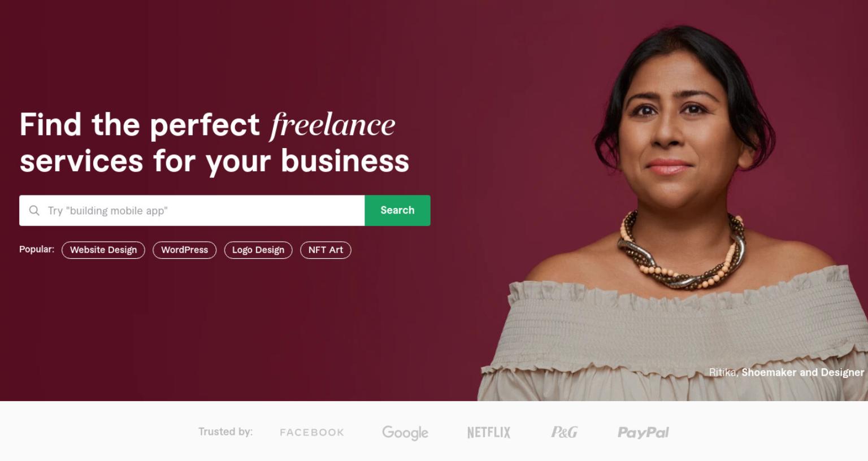
Task: Click the "Find the perfect freelance" headline
Action: 207,124
